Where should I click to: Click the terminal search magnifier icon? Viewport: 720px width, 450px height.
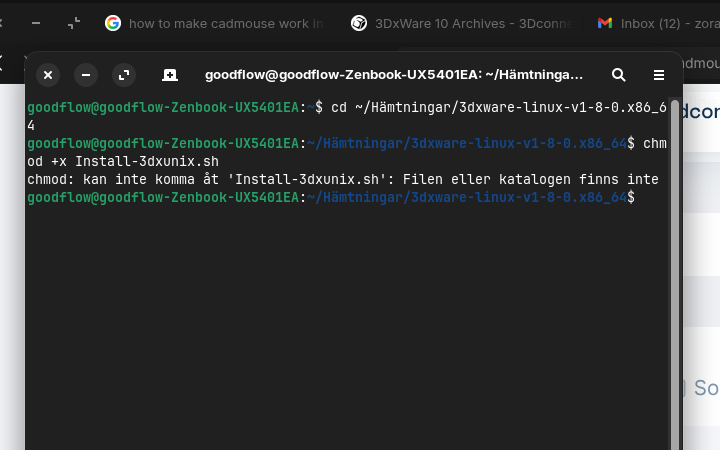tap(619, 75)
